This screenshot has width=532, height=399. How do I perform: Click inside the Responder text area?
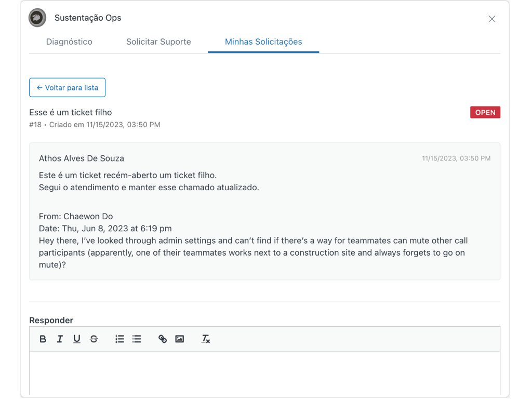[264, 371]
